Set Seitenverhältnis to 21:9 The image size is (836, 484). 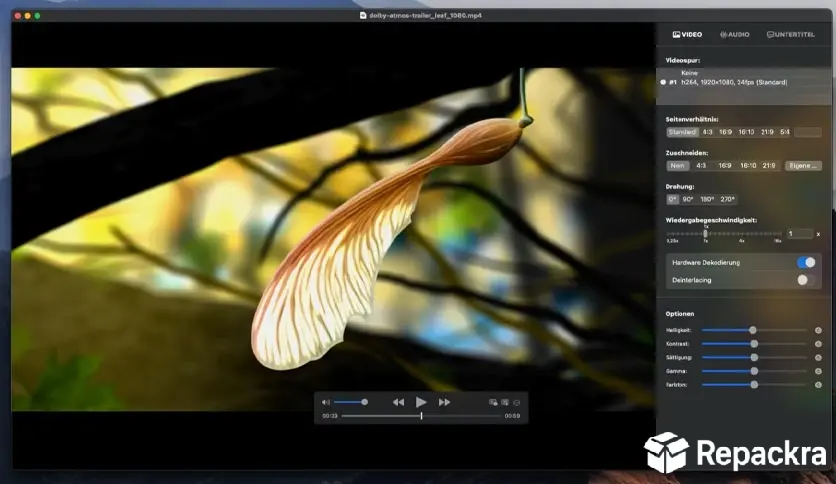click(767, 132)
